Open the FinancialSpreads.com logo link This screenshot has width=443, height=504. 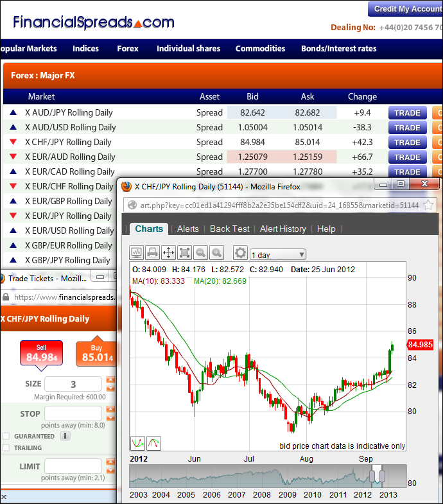click(94, 22)
